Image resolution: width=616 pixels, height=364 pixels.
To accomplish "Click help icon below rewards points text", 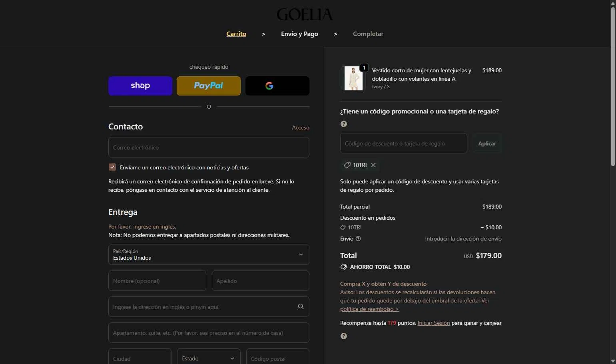I will point(344,336).
